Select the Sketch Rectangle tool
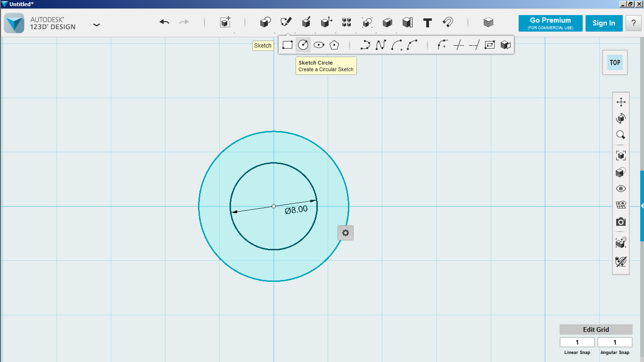The image size is (644, 362). pyautogui.click(x=288, y=45)
